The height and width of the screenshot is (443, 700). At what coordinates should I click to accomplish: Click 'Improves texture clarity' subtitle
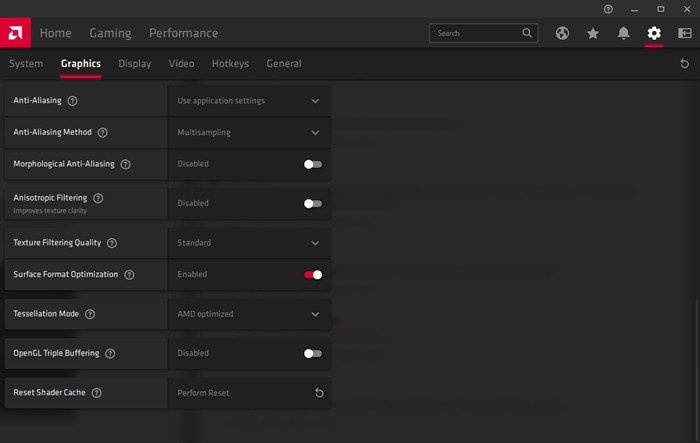pyautogui.click(x=50, y=211)
